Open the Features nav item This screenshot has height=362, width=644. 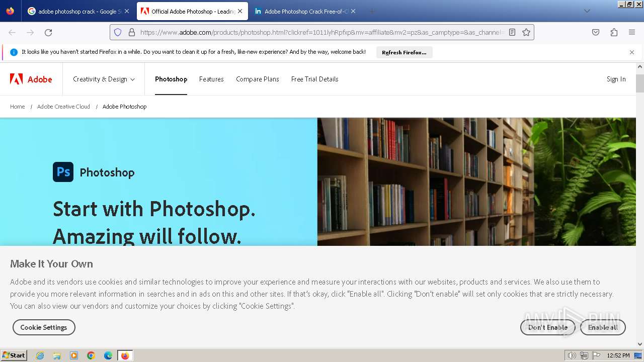coord(211,79)
